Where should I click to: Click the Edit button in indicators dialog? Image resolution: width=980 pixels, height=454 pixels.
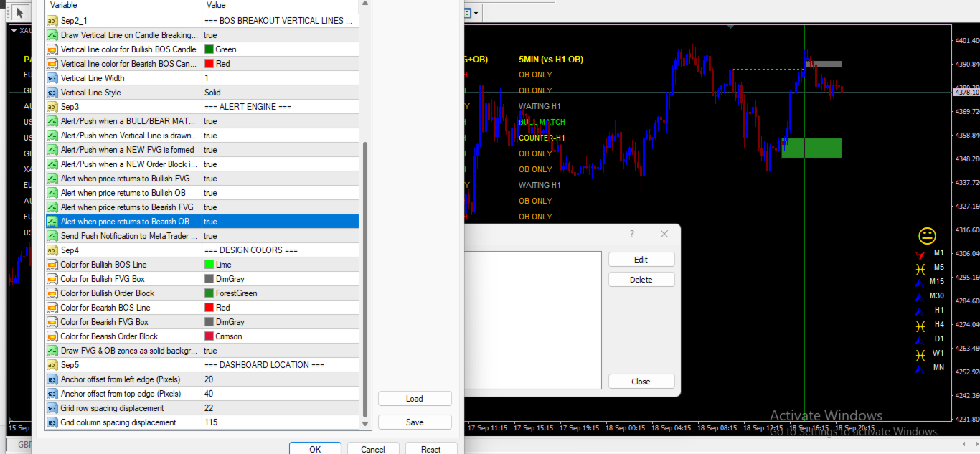coord(641,260)
